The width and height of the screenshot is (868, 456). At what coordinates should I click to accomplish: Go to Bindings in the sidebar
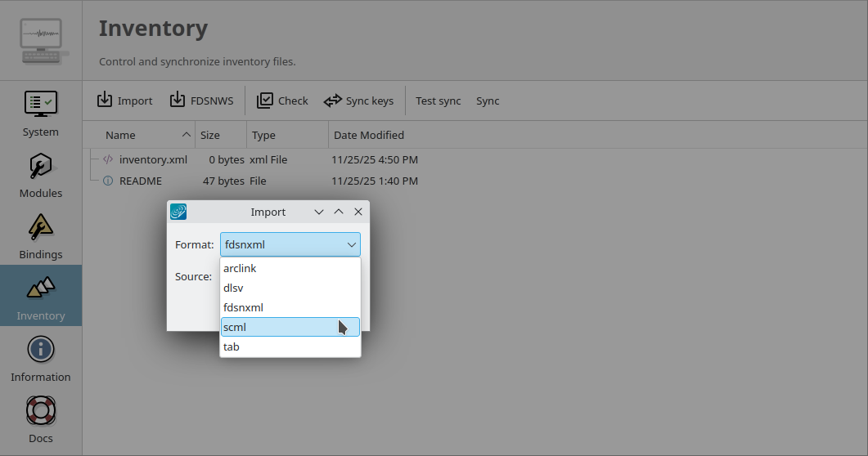tap(40, 235)
